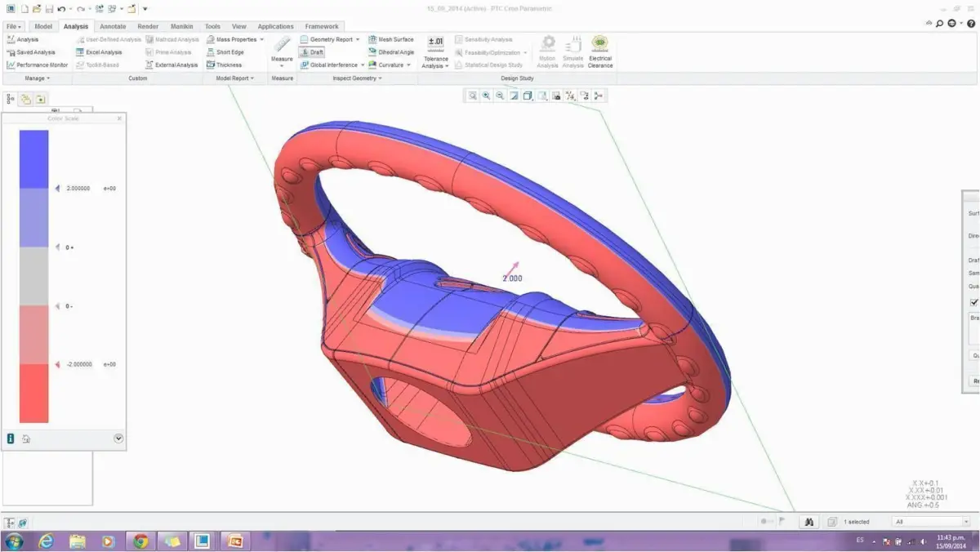Click the Repaint icon in graphics toolbar
980x552 pixels.
click(x=514, y=96)
